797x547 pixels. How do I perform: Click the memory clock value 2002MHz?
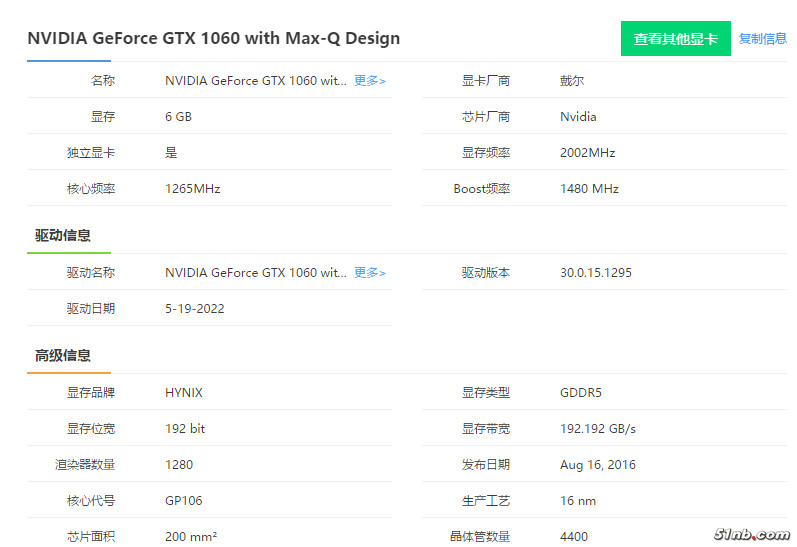tap(588, 153)
